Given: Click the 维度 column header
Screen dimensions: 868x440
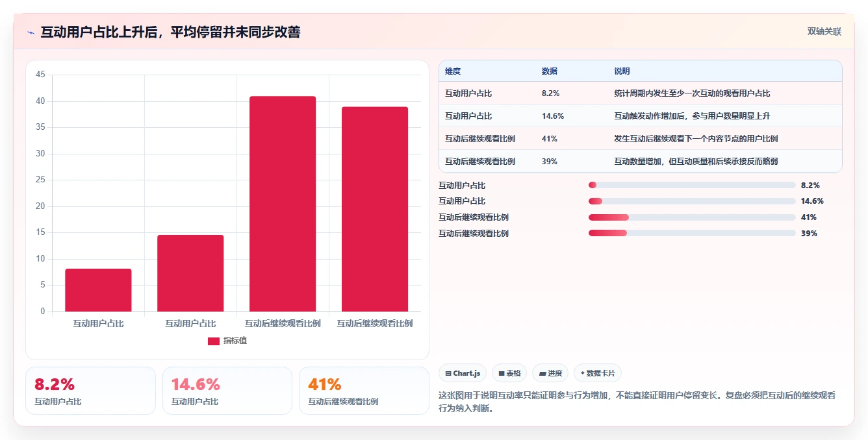Looking at the screenshot, I should click(453, 71).
